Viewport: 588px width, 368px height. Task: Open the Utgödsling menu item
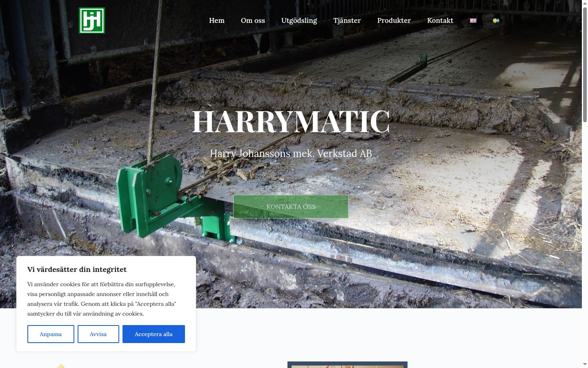point(299,20)
